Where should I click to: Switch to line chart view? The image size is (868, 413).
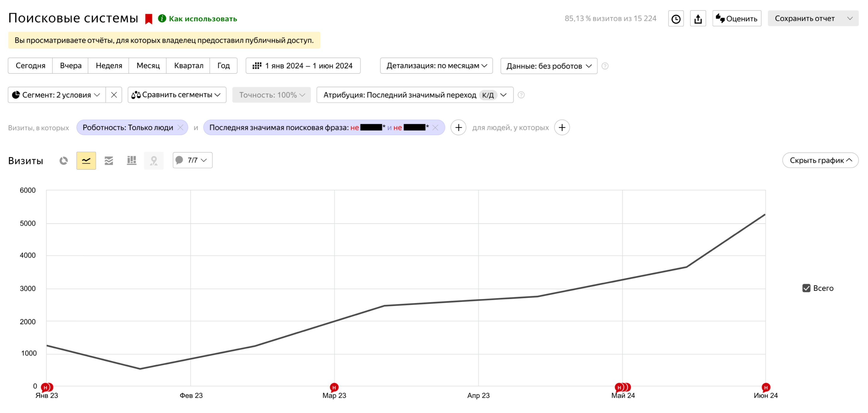(86, 161)
